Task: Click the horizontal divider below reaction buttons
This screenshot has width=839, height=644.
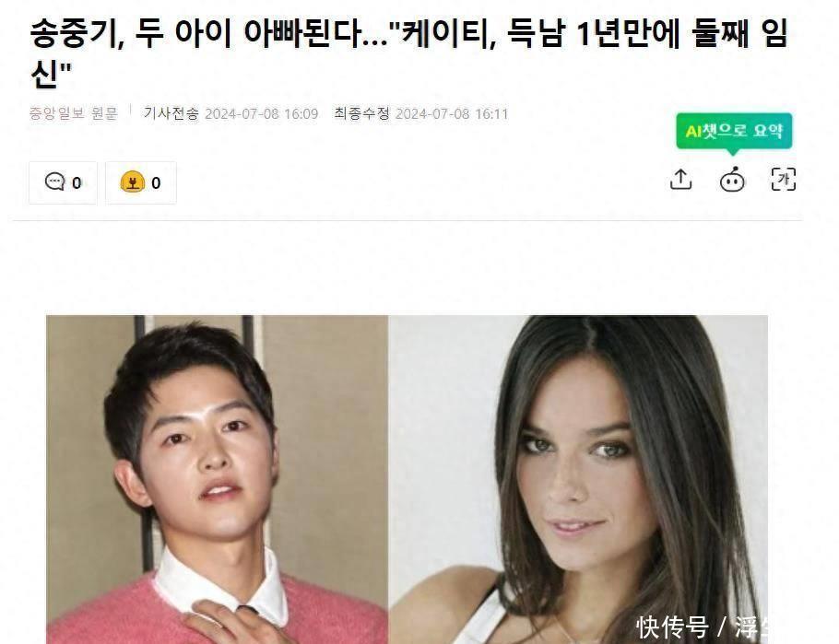Action: [408, 220]
